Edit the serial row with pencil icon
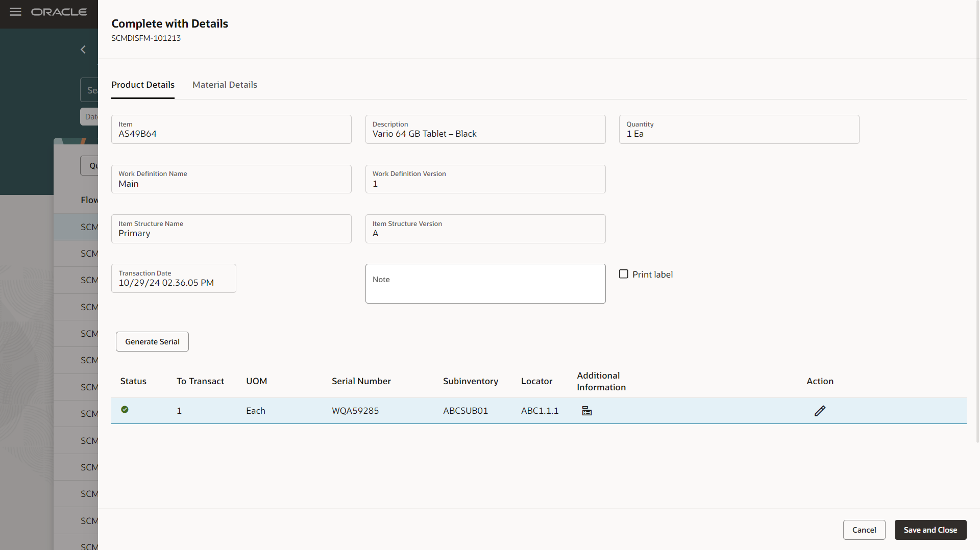 (820, 411)
